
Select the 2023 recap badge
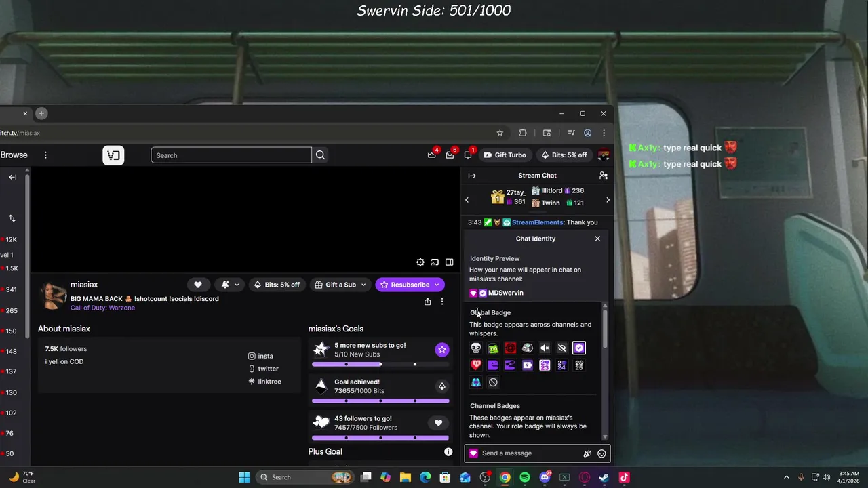545,365
